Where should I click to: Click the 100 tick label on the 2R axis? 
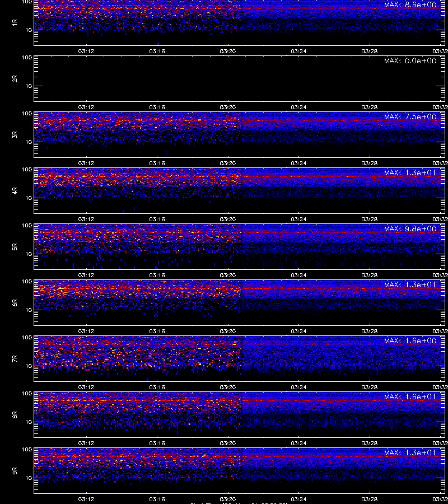coord(27,58)
